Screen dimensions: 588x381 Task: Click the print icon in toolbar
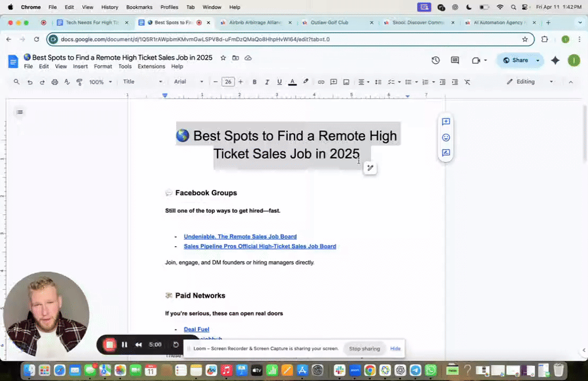(x=55, y=82)
